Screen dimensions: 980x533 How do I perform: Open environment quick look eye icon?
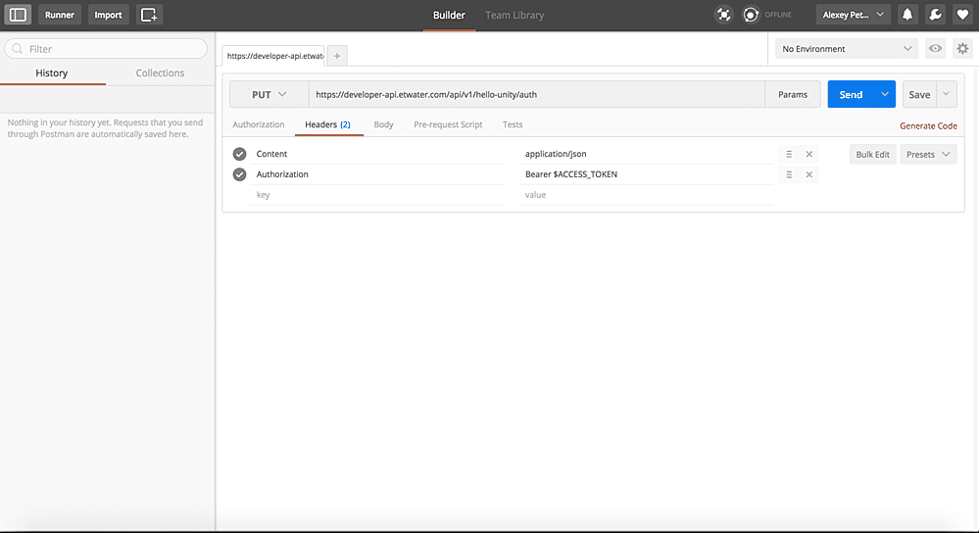[936, 48]
